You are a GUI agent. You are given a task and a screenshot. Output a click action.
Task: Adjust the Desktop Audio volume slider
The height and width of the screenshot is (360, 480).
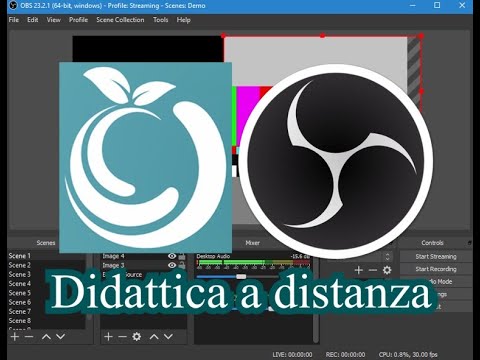[241, 277]
